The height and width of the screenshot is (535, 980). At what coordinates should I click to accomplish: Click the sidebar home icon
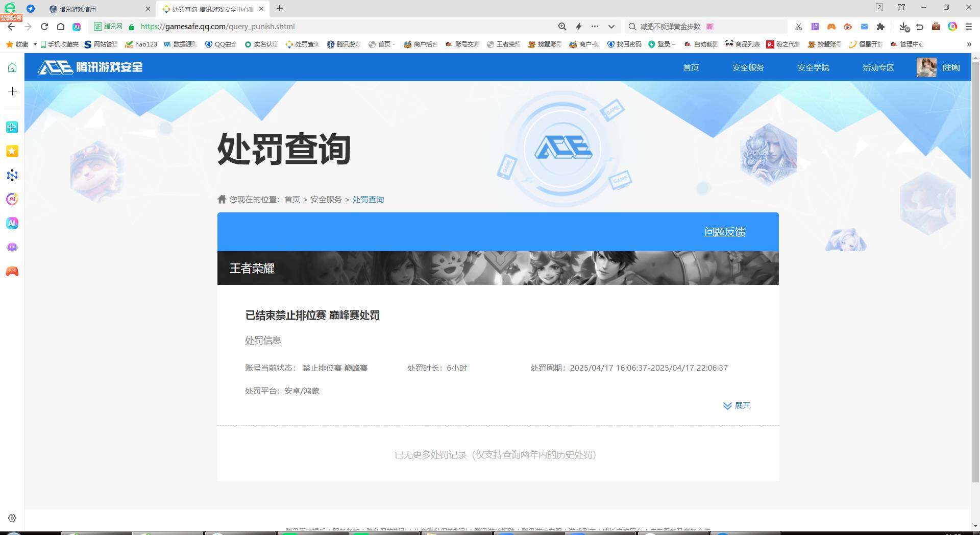(12, 67)
